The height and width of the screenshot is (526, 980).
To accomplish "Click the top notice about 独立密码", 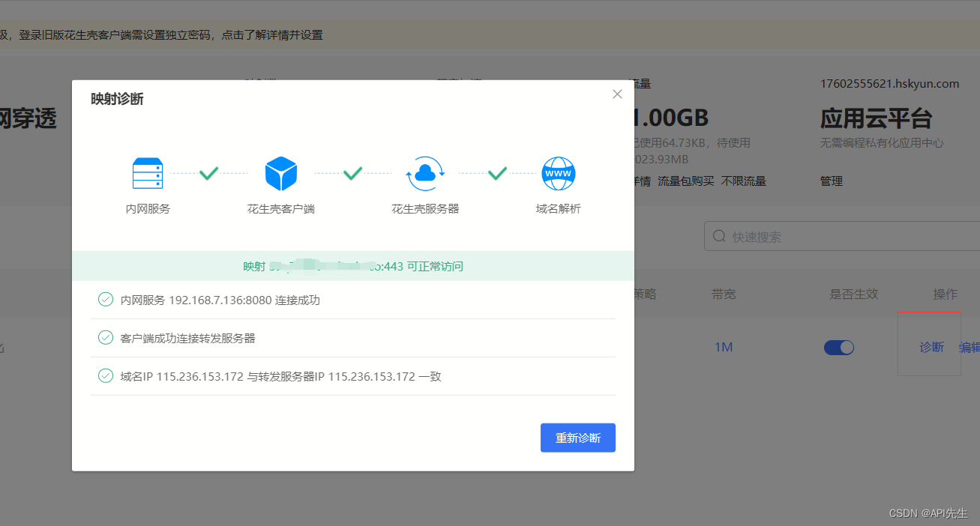I will point(162,34).
